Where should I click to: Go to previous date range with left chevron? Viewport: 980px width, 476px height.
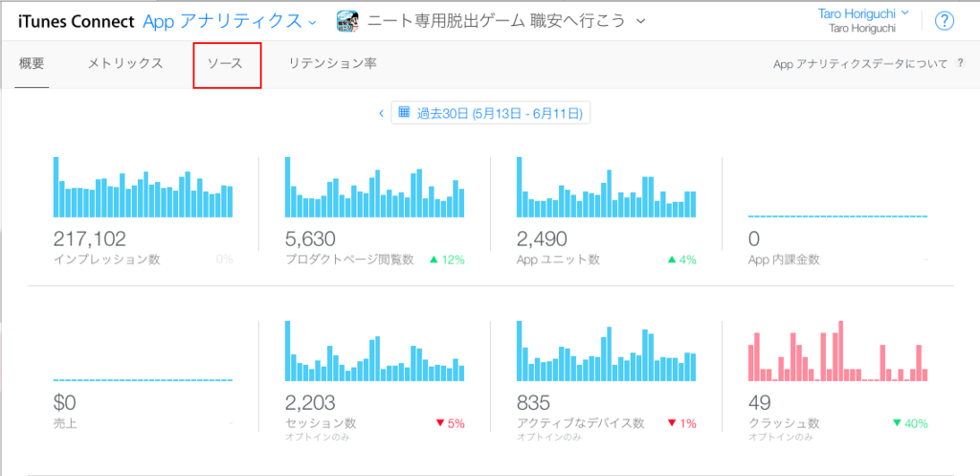(381, 113)
